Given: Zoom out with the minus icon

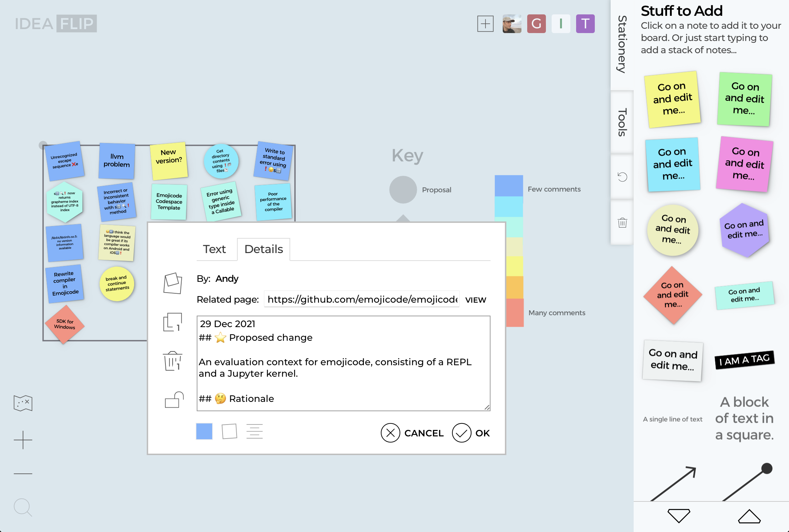Looking at the screenshot, I should 23,473.
